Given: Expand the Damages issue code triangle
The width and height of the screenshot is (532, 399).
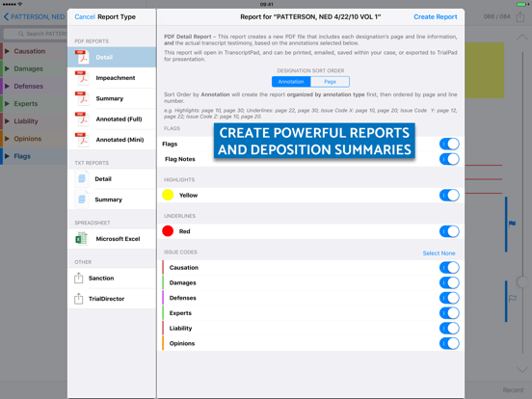Looking at the screenshot, I should click(x=7, y=68).
